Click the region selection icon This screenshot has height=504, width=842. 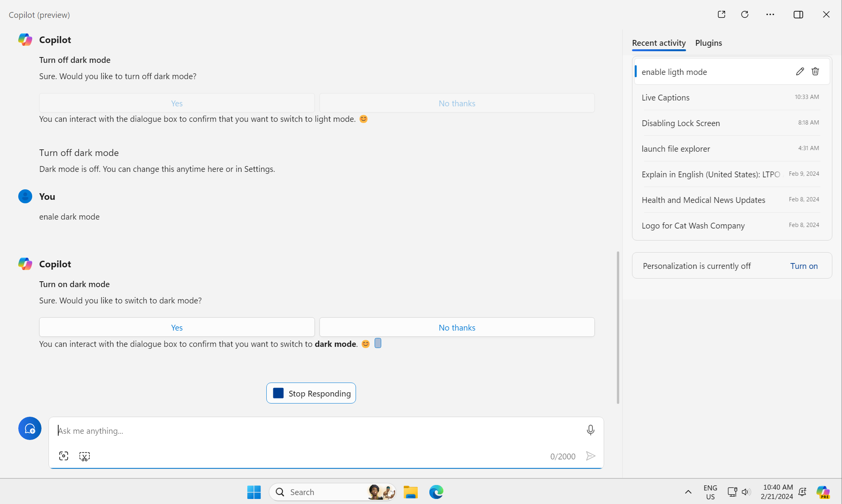coord(84,456)
